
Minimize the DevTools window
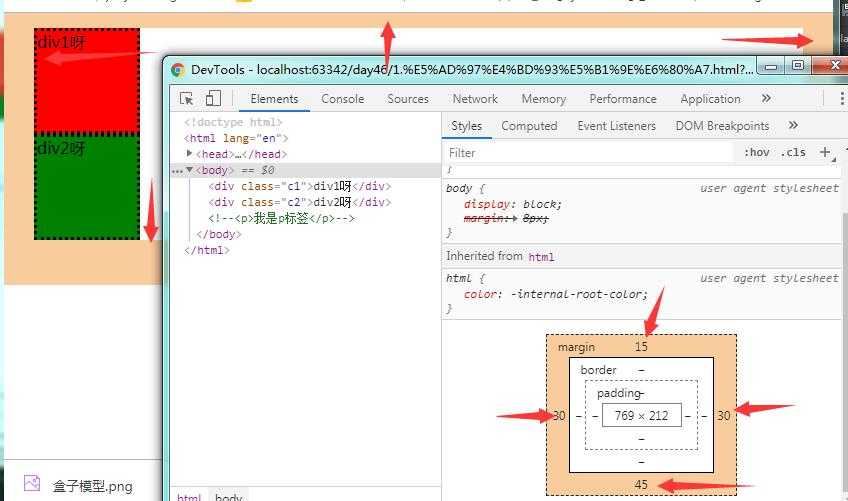pyautogui.click(x=771, y=66)
